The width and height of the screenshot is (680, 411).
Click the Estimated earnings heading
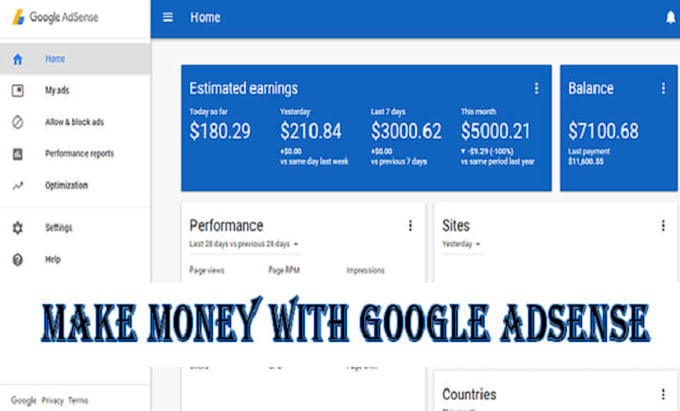pos(244,88)
